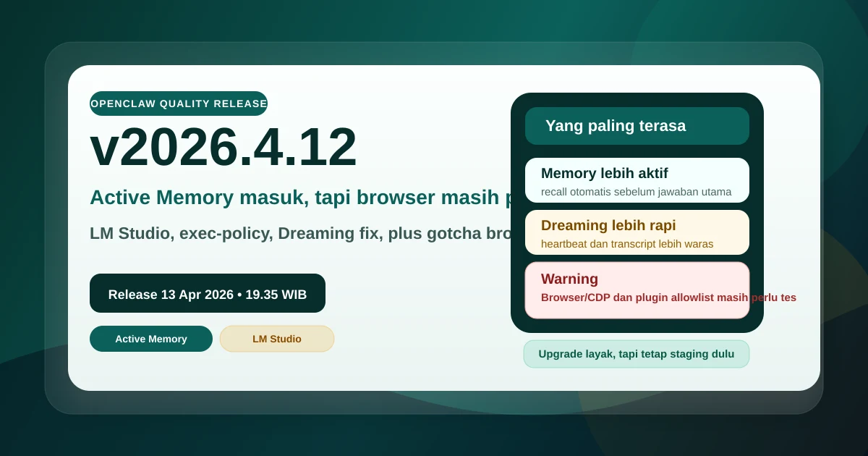This screenshot has height=456, width=868.
Task: Toggle the Active Memory tag on
Action: 151,338
